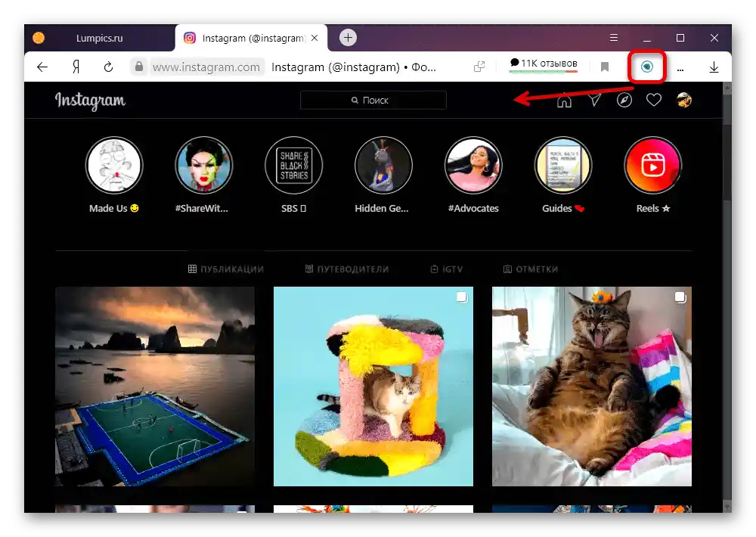756x537 pixels.
Task: Open the three-dots extensions menu
Action: tap(680, 70)
